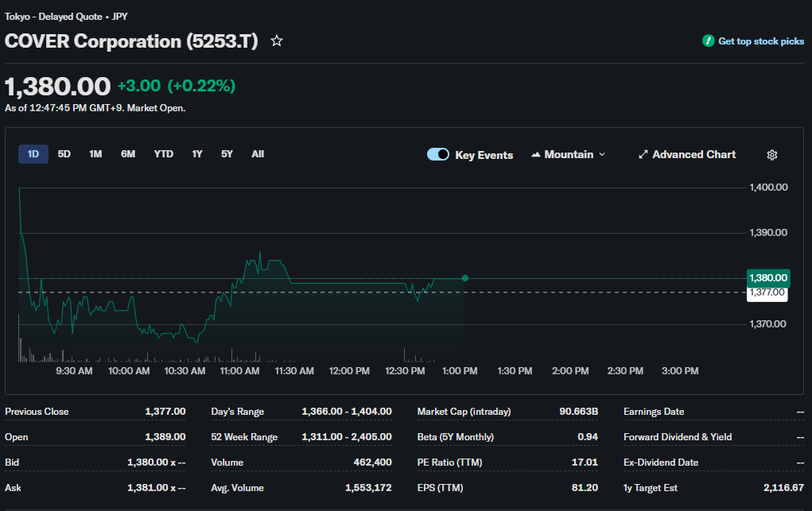
Task: Click the Mountain chart type icon
Action: pos(536,154)
